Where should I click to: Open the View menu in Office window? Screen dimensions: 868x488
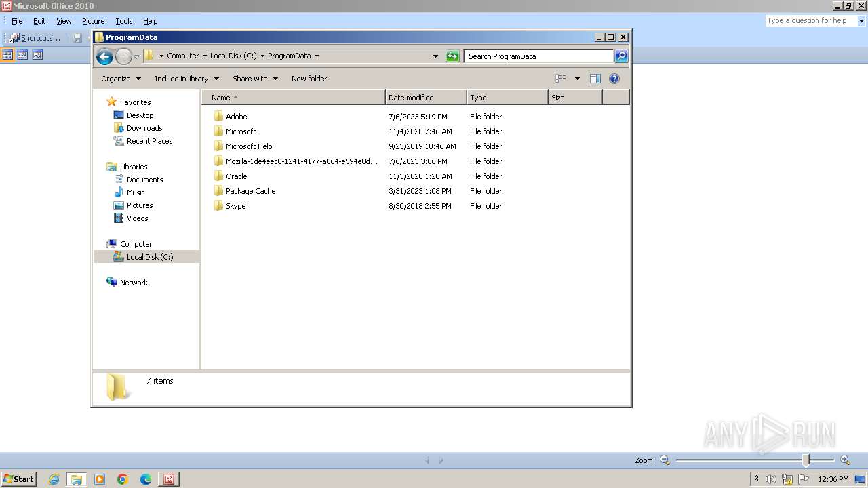pos(64,21)
